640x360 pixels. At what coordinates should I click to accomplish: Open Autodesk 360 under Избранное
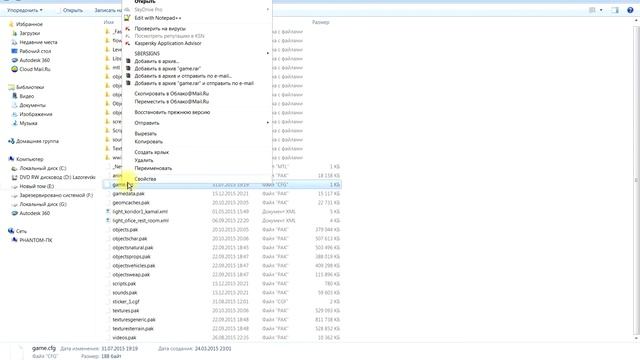pyautogui.click(x=34, y=60)
